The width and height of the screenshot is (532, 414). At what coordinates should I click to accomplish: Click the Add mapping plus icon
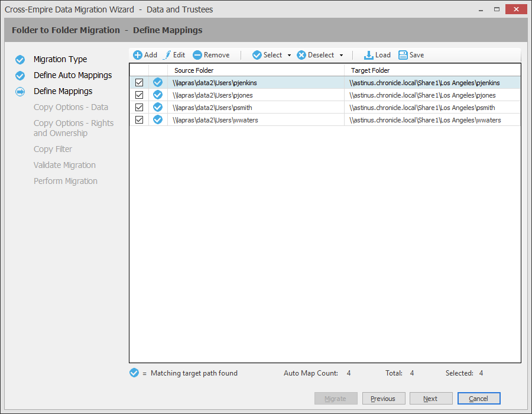coord(138,55)
